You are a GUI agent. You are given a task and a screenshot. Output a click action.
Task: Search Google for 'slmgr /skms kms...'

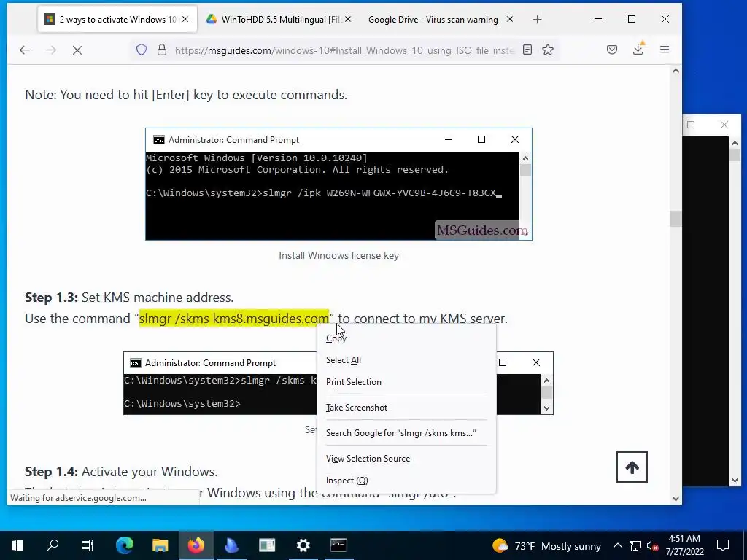coord(406,433)
